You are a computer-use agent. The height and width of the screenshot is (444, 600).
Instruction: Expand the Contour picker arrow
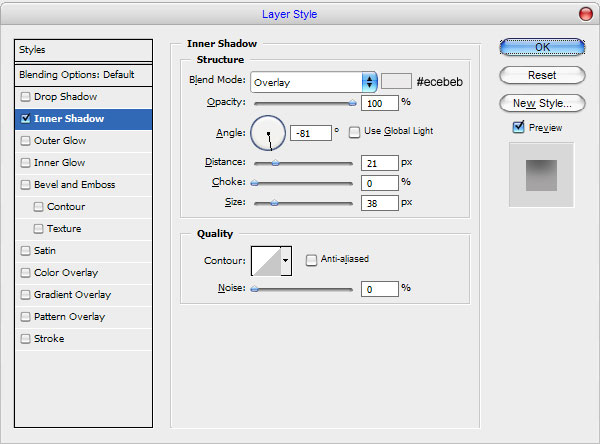[x=286, y=260]
